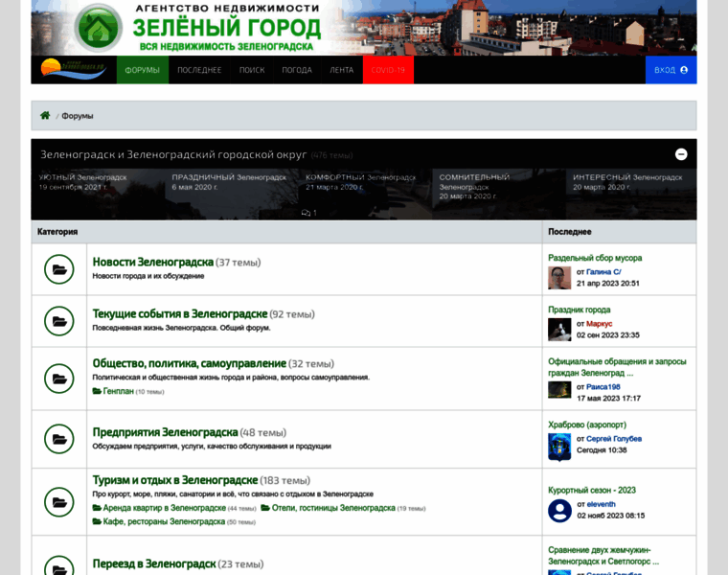View profile of user eleventh
The width and height of the screenshot is (728, 575).
click(601, 504)
